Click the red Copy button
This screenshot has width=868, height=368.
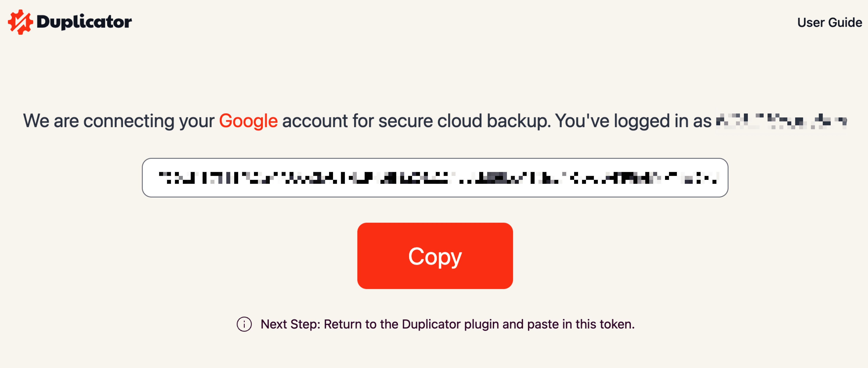(435, 255)
